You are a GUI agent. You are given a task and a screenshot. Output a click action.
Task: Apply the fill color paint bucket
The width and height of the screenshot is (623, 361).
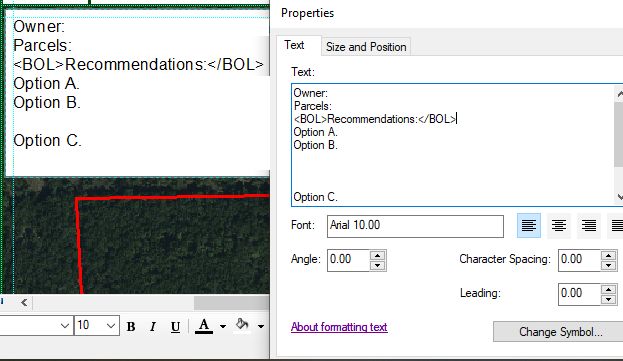[x=242, y=325]
